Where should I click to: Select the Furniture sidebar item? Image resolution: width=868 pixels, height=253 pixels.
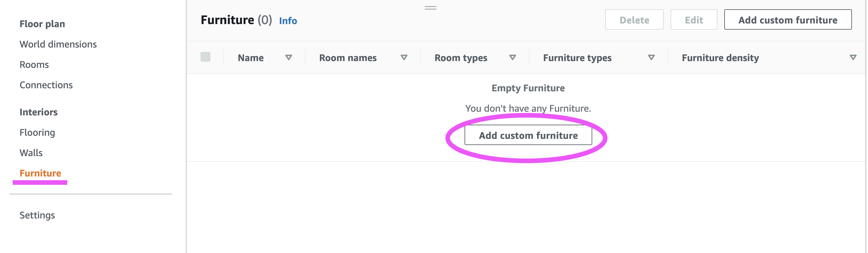(x=40, y=173)
